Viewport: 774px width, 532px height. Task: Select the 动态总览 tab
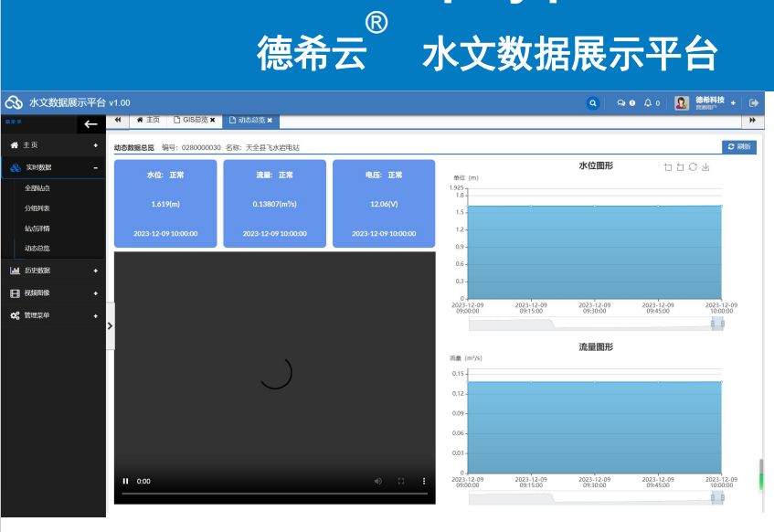(250, 120)
